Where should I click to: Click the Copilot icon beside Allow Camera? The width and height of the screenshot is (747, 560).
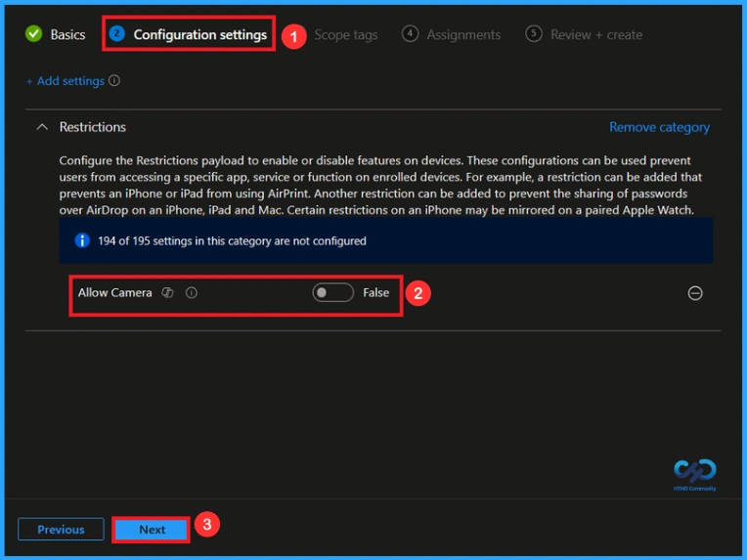click(167, 292)
